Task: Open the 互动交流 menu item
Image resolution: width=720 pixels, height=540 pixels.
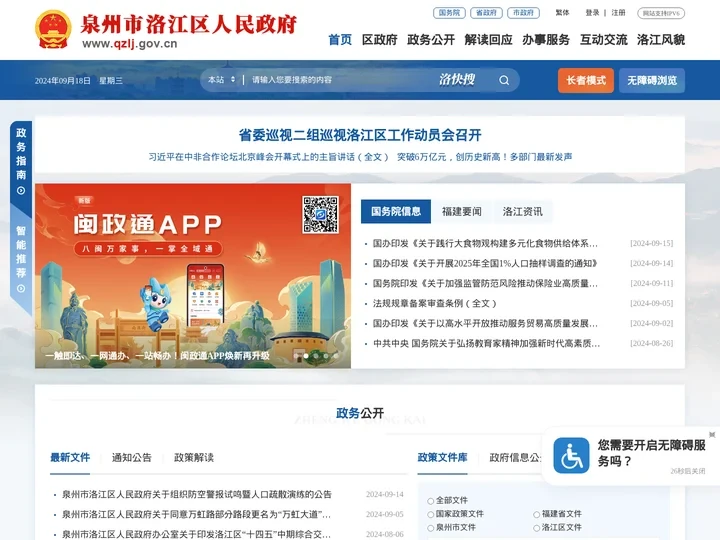Action: coord(603,40)
